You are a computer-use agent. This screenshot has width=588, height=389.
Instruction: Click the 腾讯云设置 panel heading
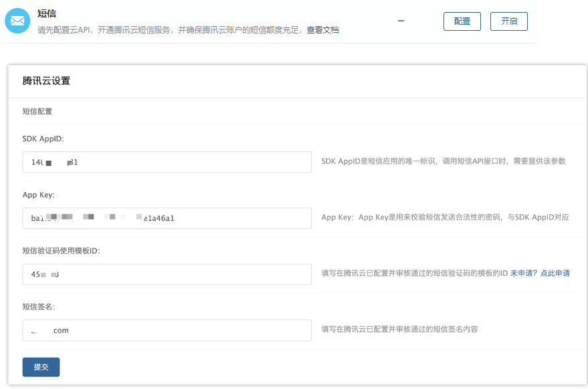click(x=46, y=81)
